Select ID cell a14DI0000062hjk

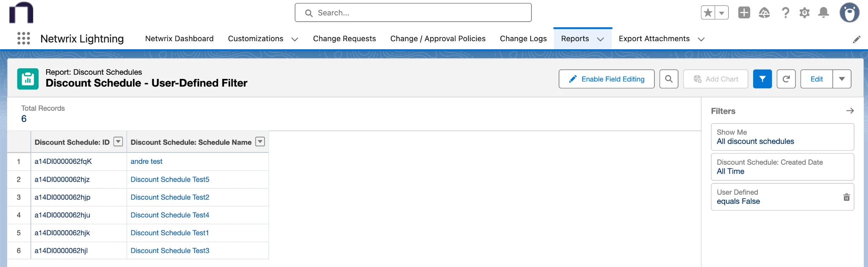pos(79,233)
